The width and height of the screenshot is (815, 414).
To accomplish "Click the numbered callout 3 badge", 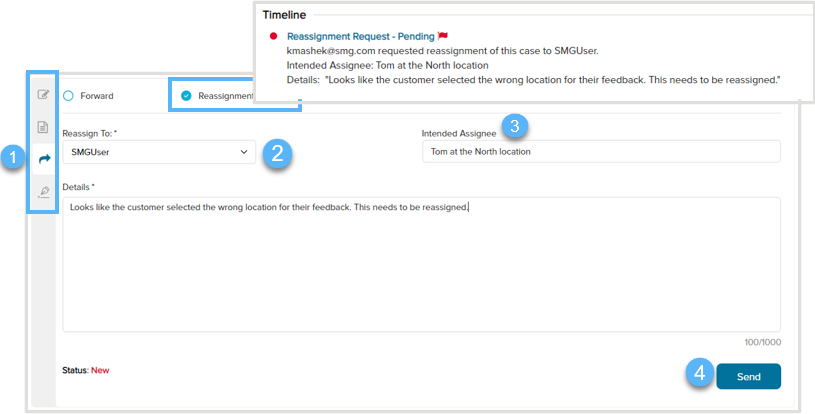I will [x=514, y=126].
